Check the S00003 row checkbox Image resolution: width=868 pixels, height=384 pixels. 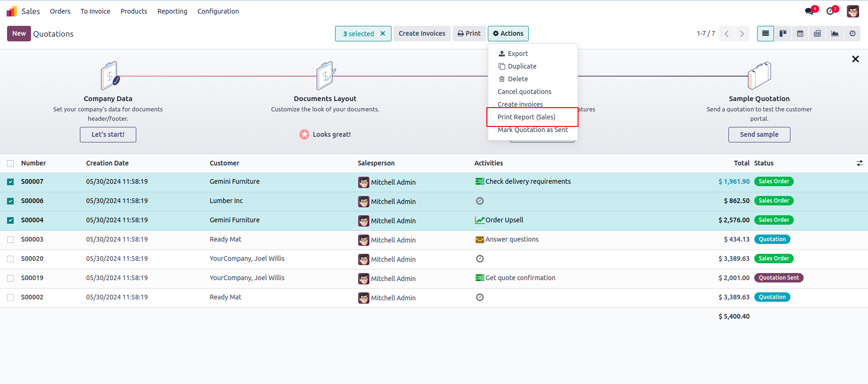pyautogui.click(x=10, y=240)
